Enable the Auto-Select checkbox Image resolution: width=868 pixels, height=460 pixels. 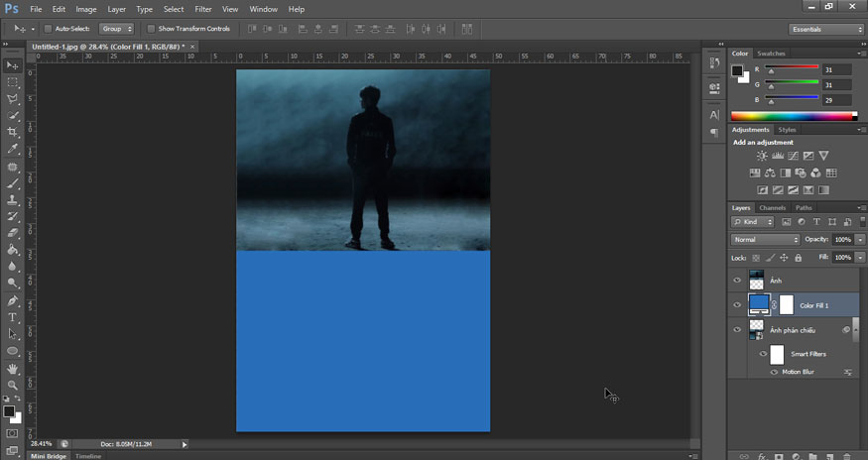coord(48,29)
